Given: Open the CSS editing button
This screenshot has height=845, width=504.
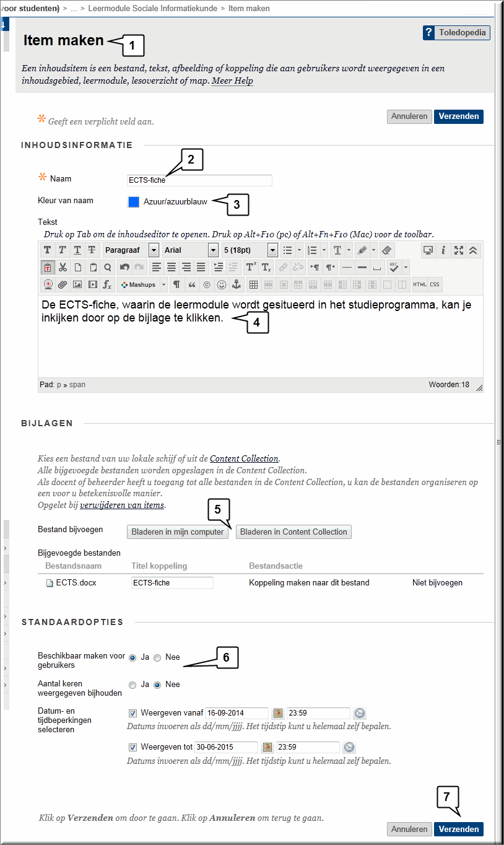Looking at the screenshot, I should [435, 285].
